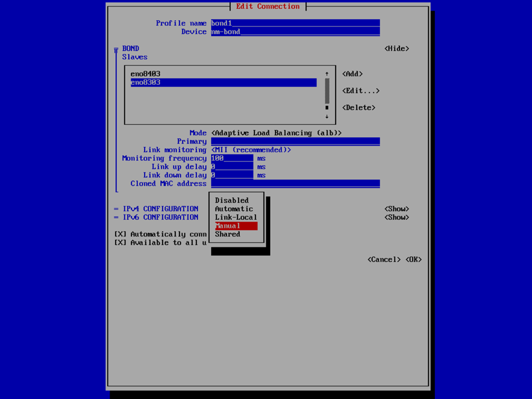The width and height of the screenshot is (532, 399).
Task: Select Link-Local option in popup
Action: tap(236, 217)
